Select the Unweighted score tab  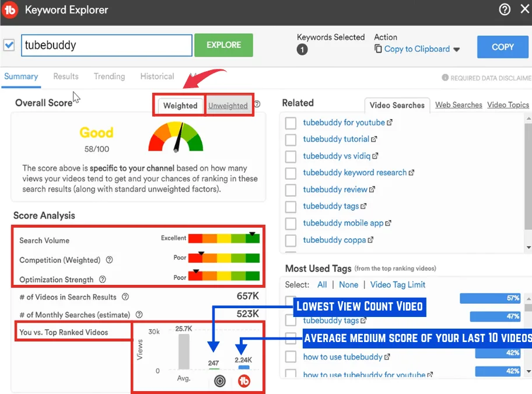pos(228,106)
